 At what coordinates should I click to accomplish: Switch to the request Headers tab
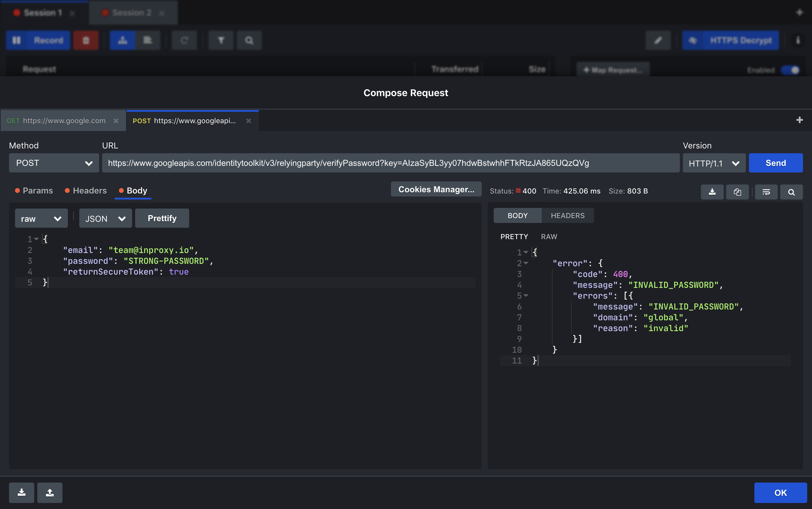pyautogui.click(x=86, y=190)
